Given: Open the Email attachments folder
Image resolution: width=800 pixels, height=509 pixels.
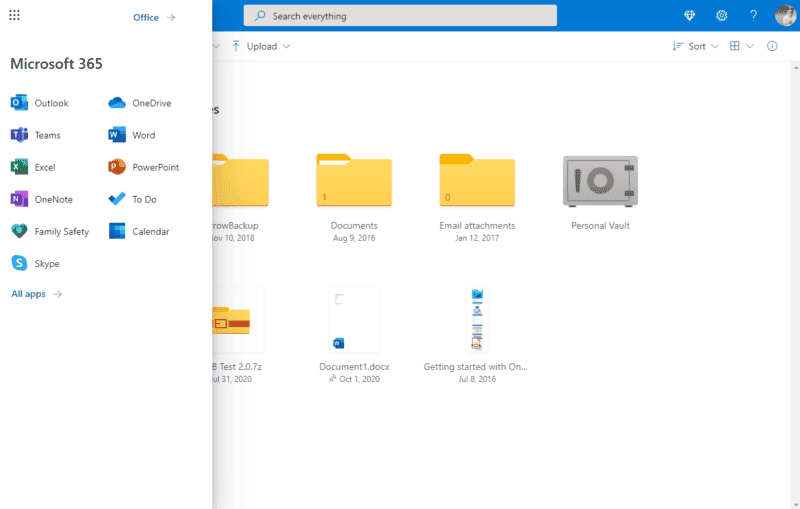Looking at the screenshot, I should pos(477,181).
